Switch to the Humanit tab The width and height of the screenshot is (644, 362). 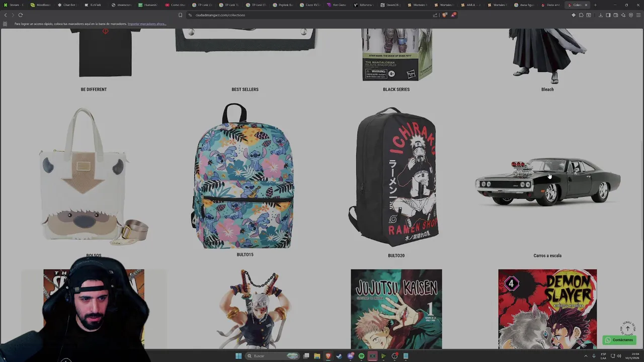(148, 5)
